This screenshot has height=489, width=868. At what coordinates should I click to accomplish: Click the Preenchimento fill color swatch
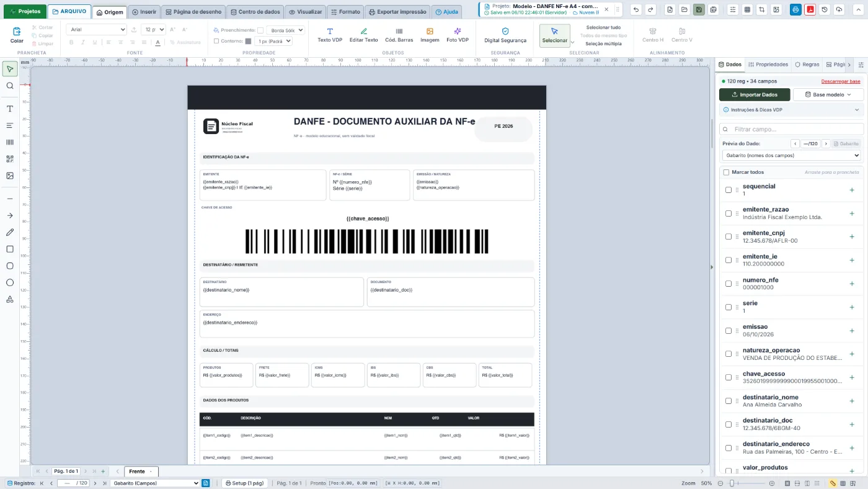coord(260,30)
